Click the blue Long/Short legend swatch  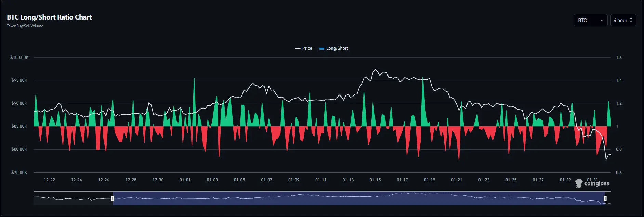tap(321, 49)
